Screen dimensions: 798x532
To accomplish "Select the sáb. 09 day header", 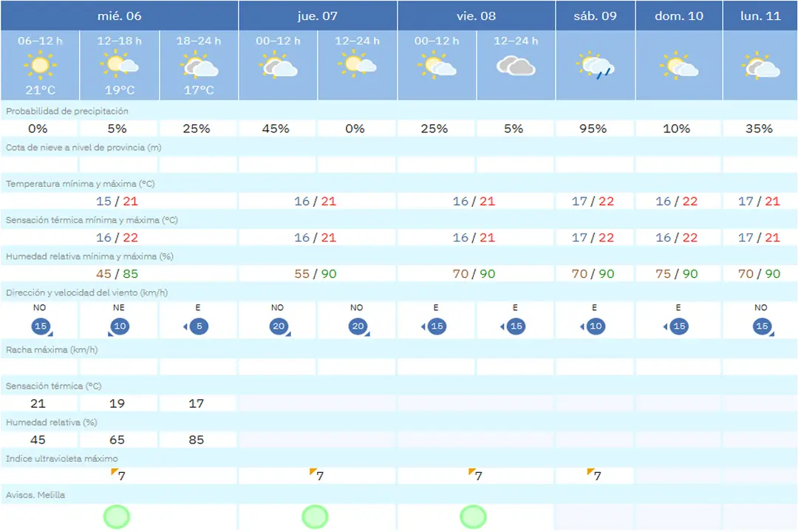I will point(596,16).
